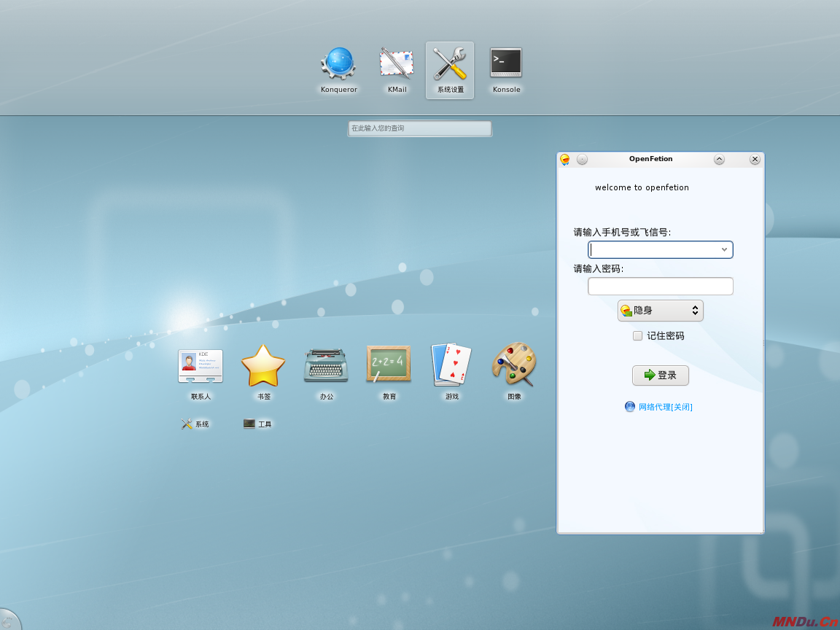Launch the Konqueror browser
This screenshot has height=630, width=840.
tap(338, 70)
